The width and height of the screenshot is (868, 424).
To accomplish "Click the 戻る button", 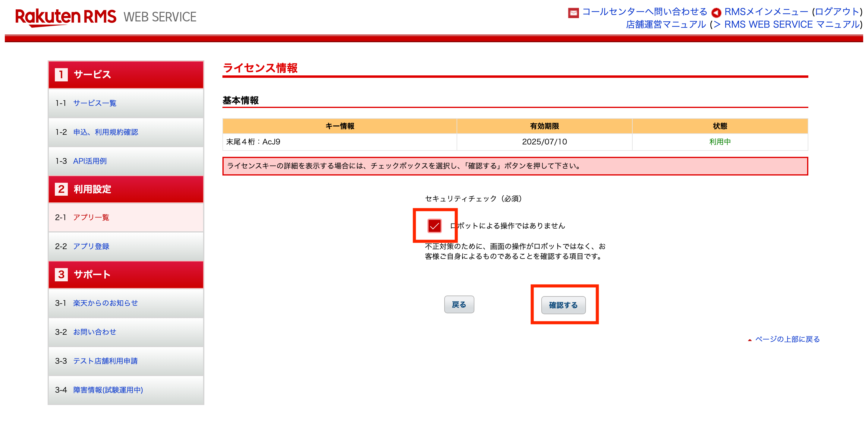I will tap(459, 305).
